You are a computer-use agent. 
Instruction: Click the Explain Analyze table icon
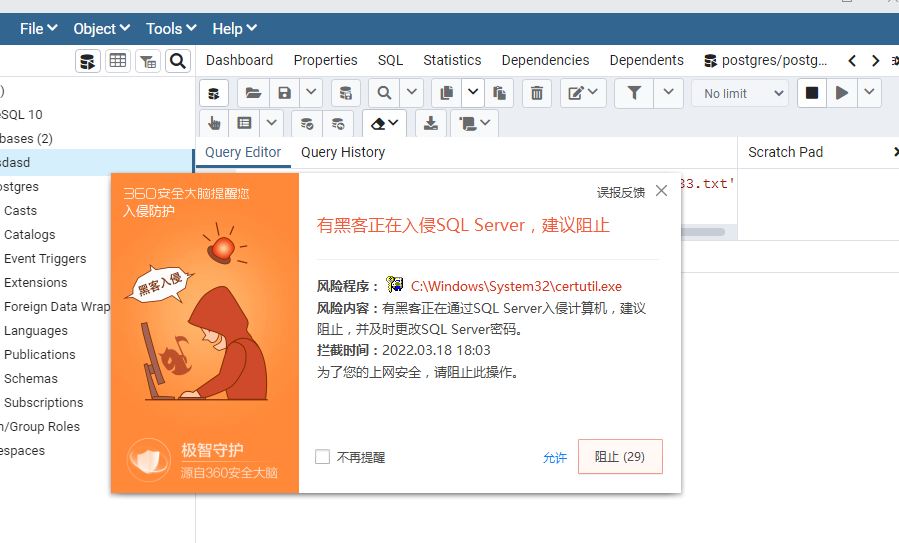pyautogui.click(x=244, y=123)
